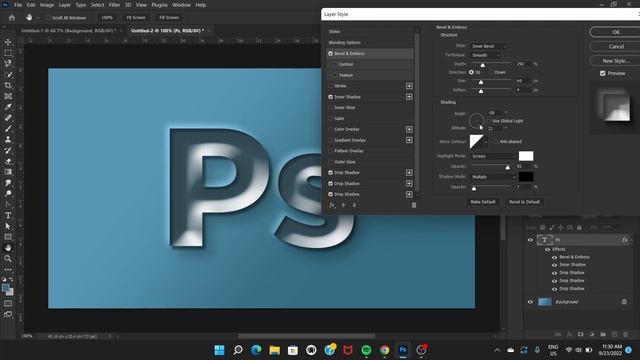Image resolution: width=640 pixels, height=360 pixels.
Task: Click delete effect trash icon in Layer Style
Action: coord(413,205)
